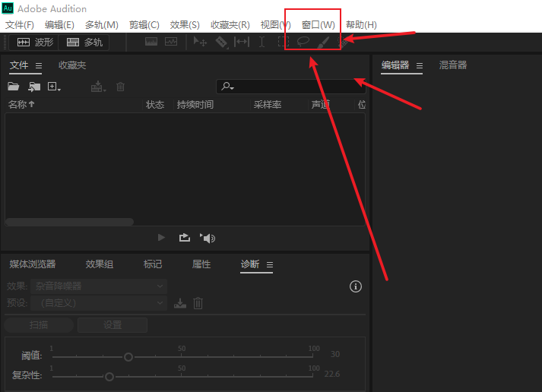Select the 诊断 tab
The height and width of the screenshot is (392, 542).
pos(250,264)
